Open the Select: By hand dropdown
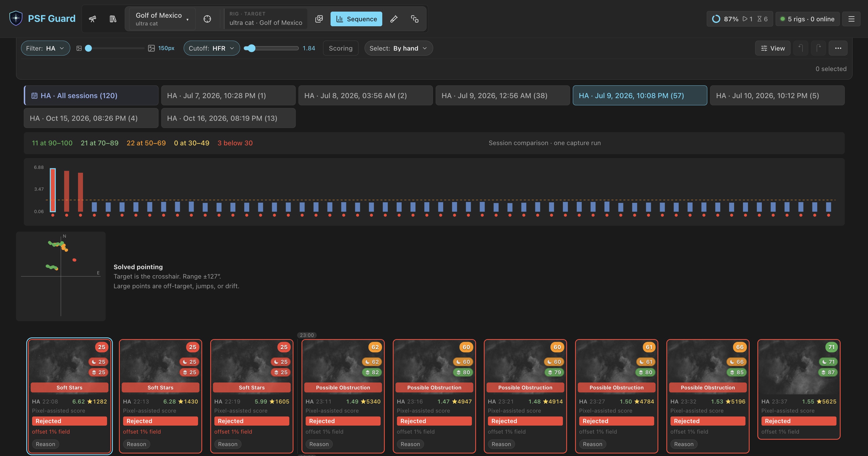 pyautogui.click(x=399, y=48)
